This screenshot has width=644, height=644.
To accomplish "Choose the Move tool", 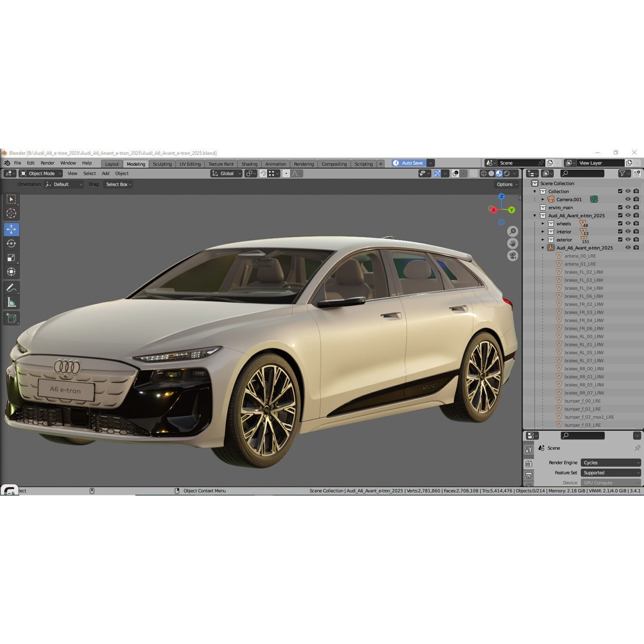I will click(x=11, y=229).
